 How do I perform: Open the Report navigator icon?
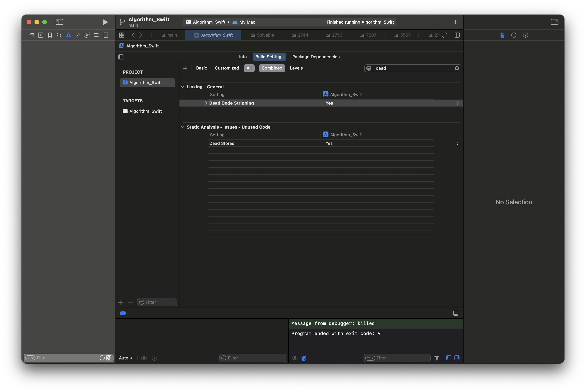point(106,35)
